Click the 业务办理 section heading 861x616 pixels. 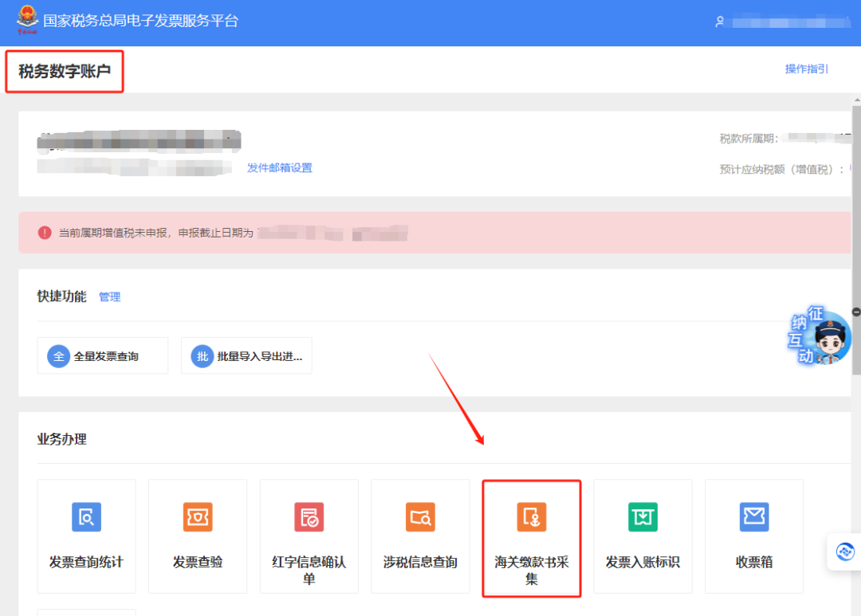pos(61,439)
